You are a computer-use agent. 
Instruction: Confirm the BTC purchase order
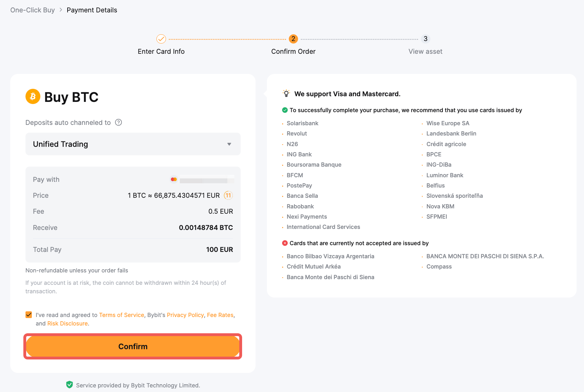(133, 346)
